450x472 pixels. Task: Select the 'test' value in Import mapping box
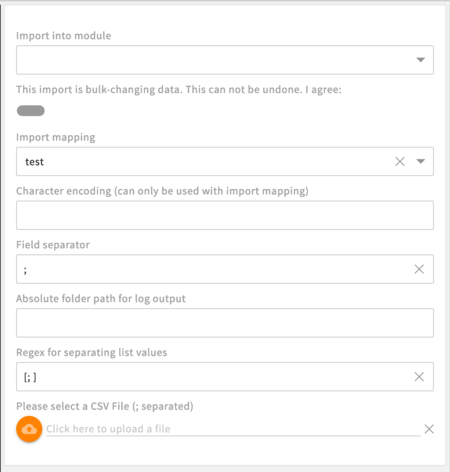tap(34, 162)
